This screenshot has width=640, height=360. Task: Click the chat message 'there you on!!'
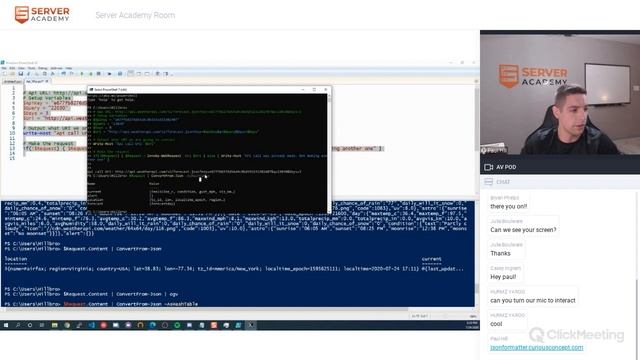pyautogui.click(x=509, y=207)
